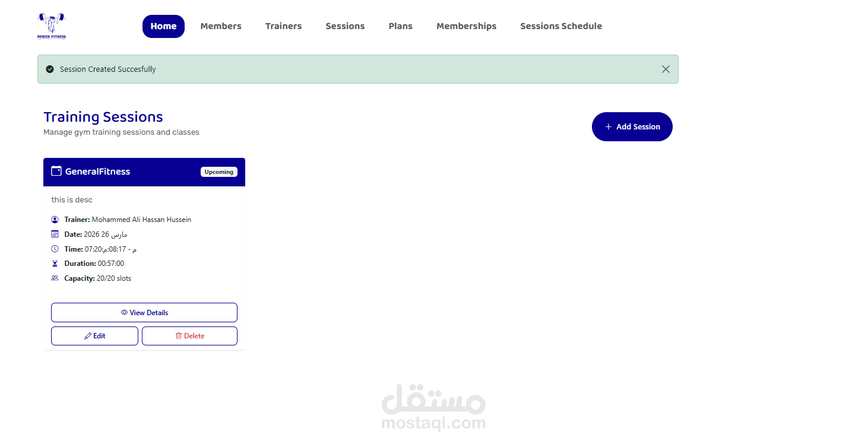This screenshot has height=441, width=868.
Task: Open Sessions Schedule
Action: (x=561, y=26)
